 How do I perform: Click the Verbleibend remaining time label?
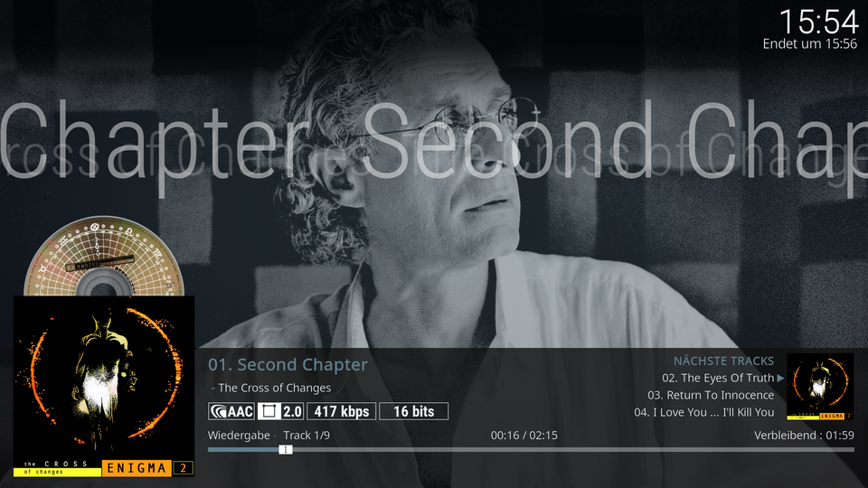click(804, 436)
